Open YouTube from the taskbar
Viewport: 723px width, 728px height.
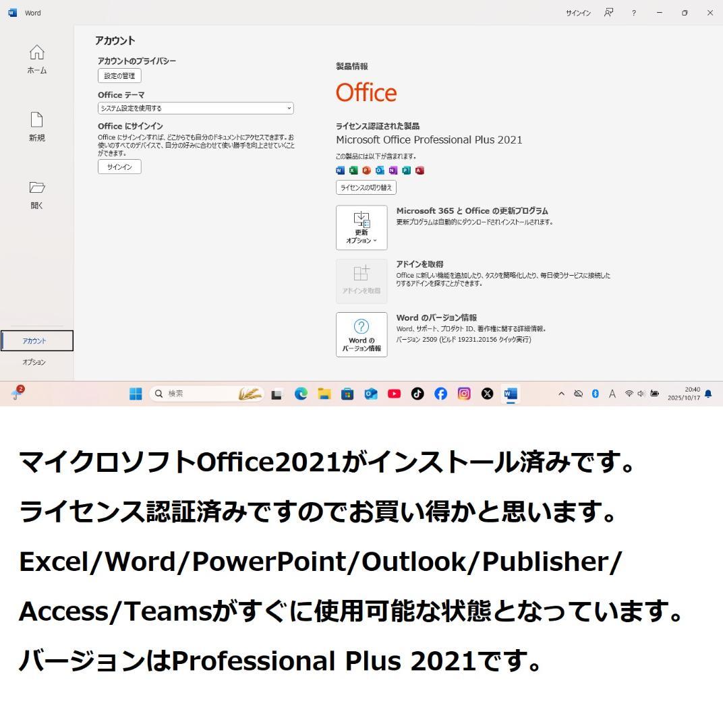394,394
